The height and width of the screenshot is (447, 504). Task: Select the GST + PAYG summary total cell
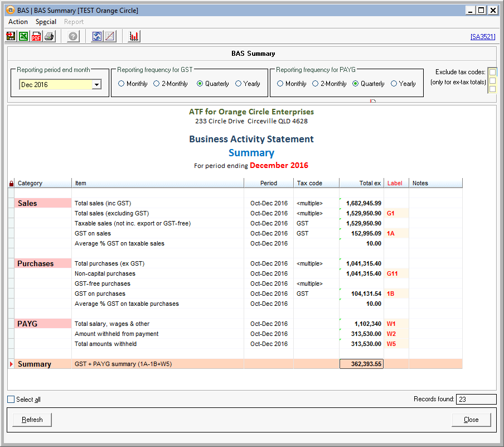(361, 364)
